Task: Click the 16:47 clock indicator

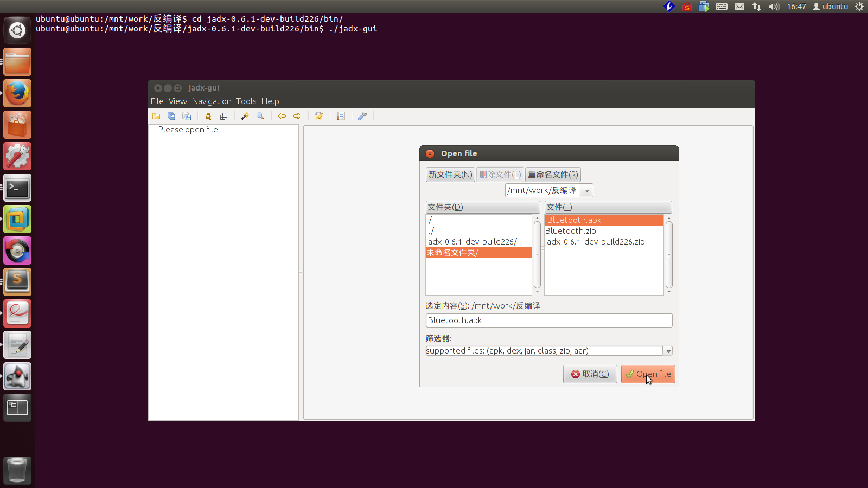Action: tap(796, 7)
